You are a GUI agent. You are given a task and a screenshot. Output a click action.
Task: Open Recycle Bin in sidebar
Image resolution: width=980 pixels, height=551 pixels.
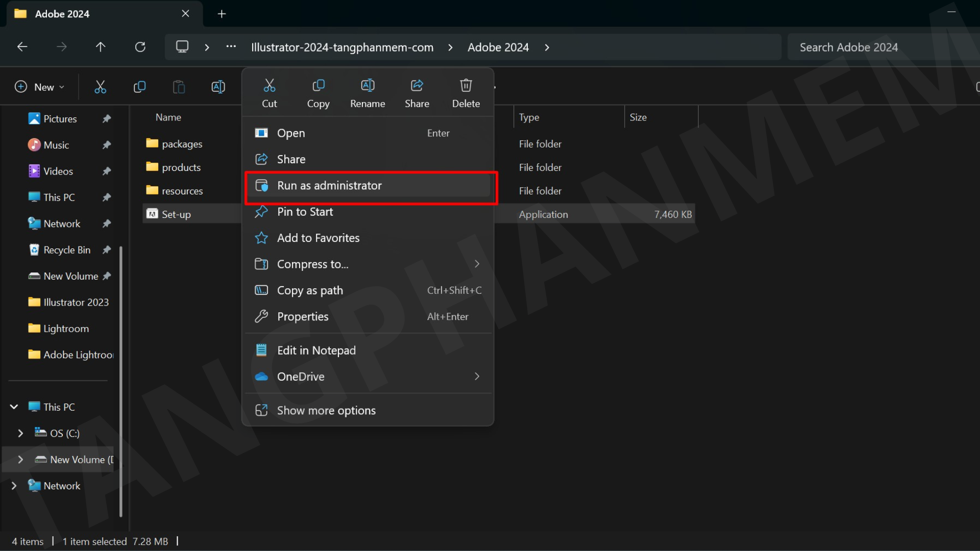coord(67,250)
